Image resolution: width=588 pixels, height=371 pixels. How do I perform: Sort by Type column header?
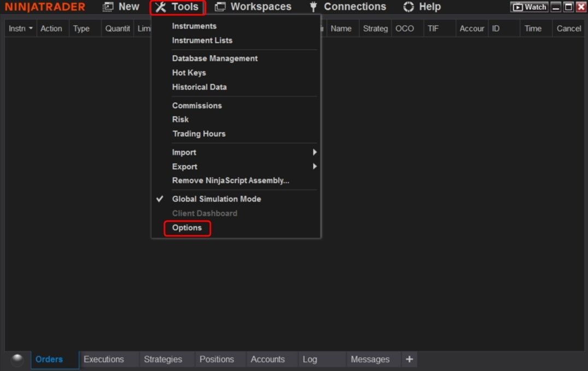click(85, 28)
